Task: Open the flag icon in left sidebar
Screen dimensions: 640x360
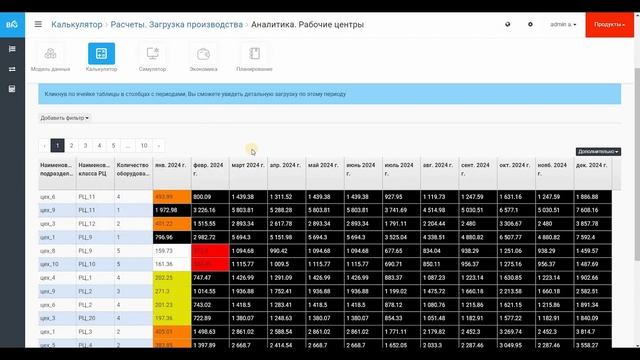Action: (12, 49)
